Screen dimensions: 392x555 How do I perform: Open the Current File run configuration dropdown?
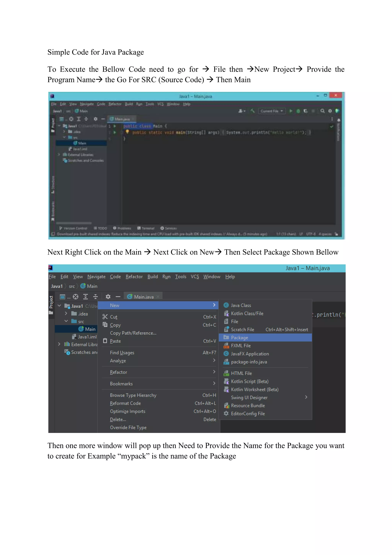(x=272, y=111)
